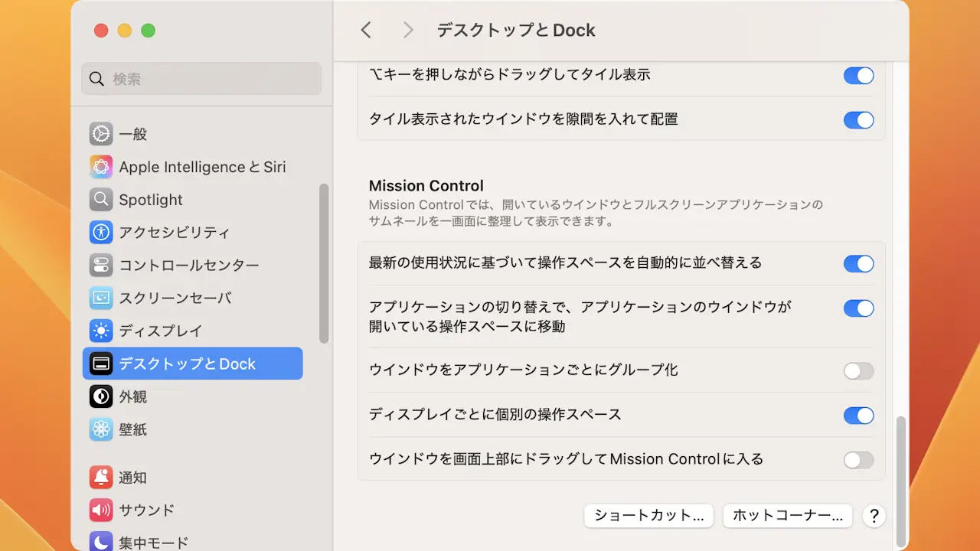Select サウンド in the sidebar
The height and width of the screenshot is (551, 980).
pyautogui.click(x=146, y=510)
